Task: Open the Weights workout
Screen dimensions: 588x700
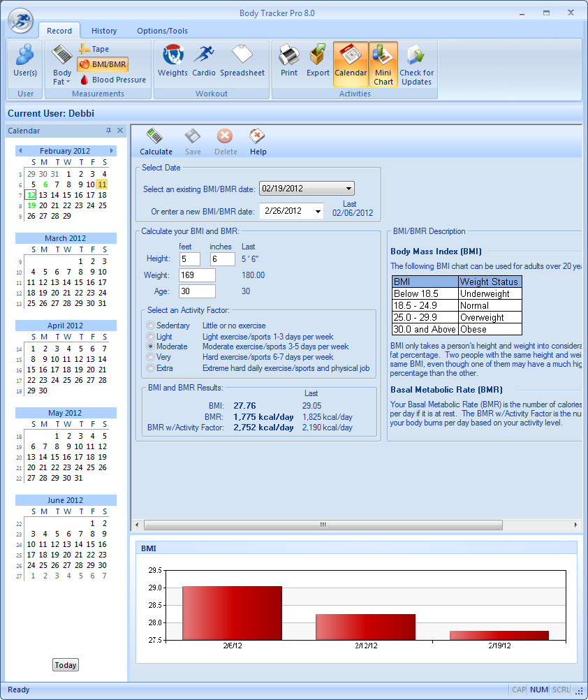Action: point(172,61)
